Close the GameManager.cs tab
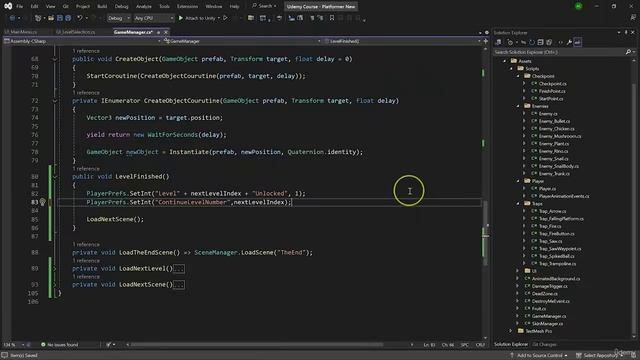This screenshot has width=640, height=360. tap(166, 32)
